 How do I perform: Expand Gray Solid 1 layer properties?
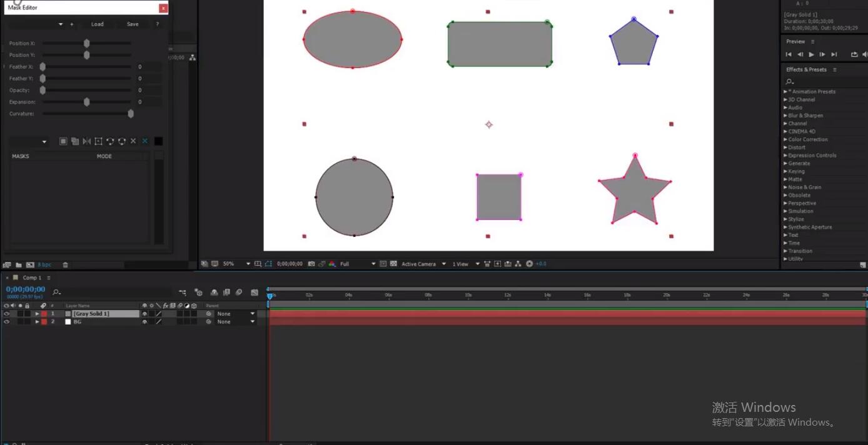[x=37, y=314]
